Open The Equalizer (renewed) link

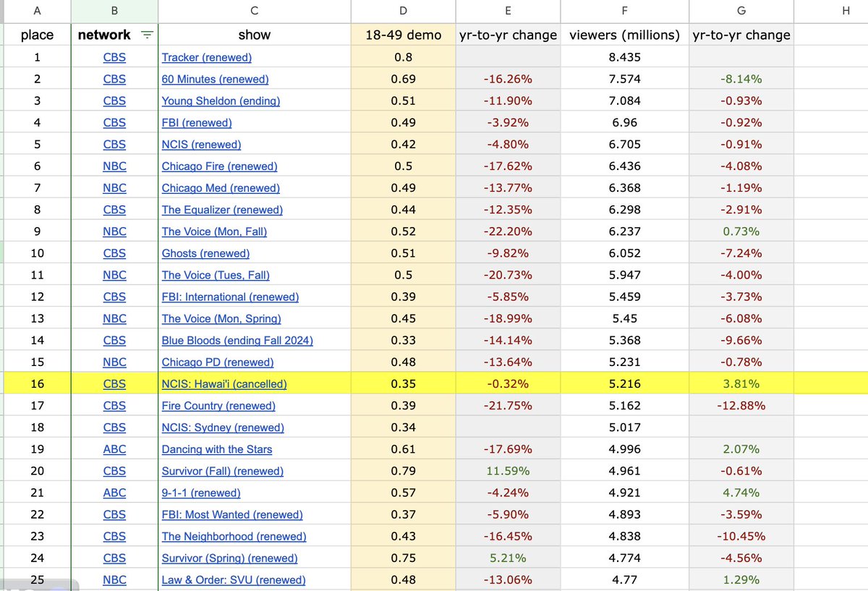[222, 210]
